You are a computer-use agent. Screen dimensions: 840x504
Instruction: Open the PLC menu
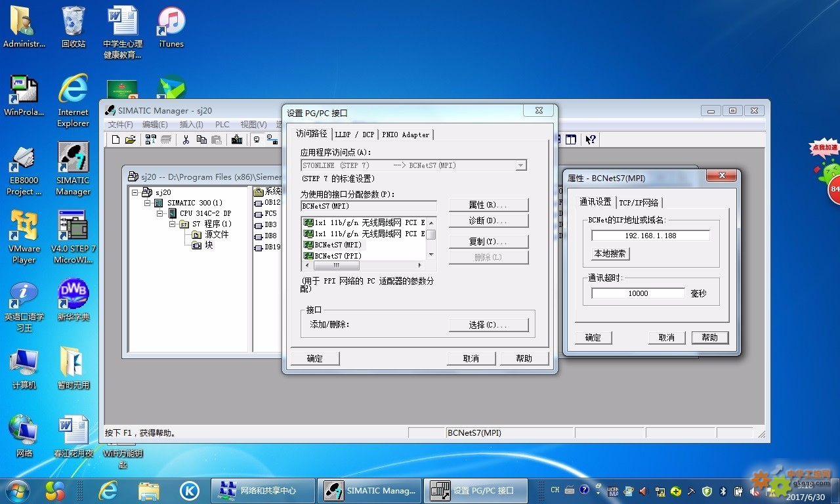222,125
